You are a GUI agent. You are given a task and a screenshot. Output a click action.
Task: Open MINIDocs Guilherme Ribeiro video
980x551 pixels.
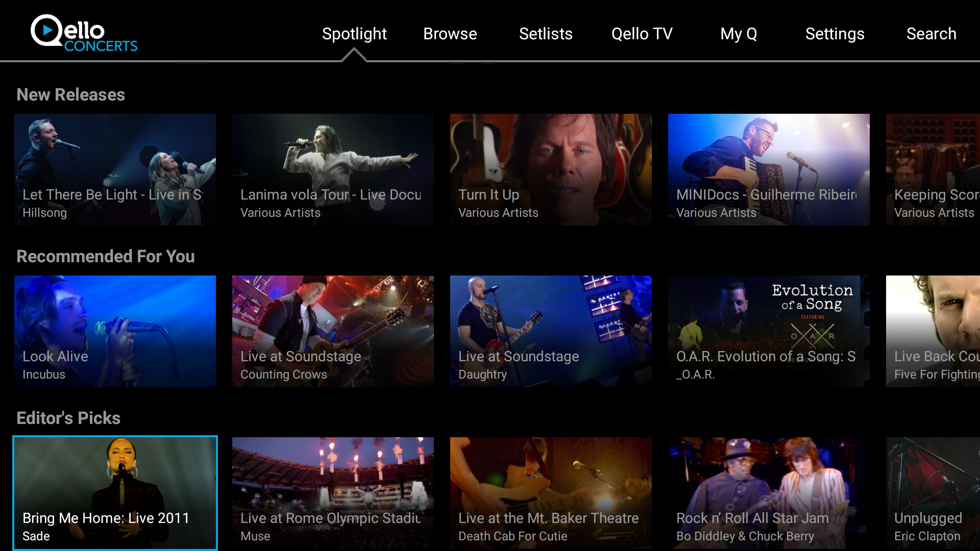pos(769,169)
